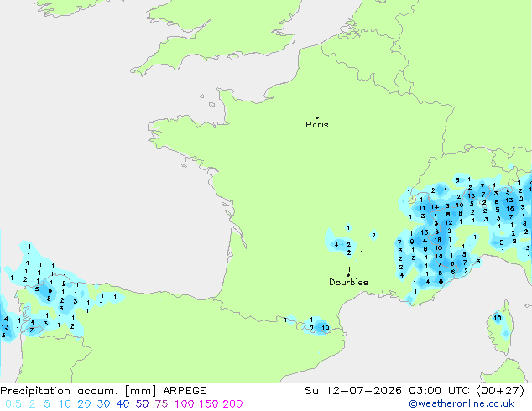
Task: Click the '(00+27)' forecast offset text
Action: point(500,391)
